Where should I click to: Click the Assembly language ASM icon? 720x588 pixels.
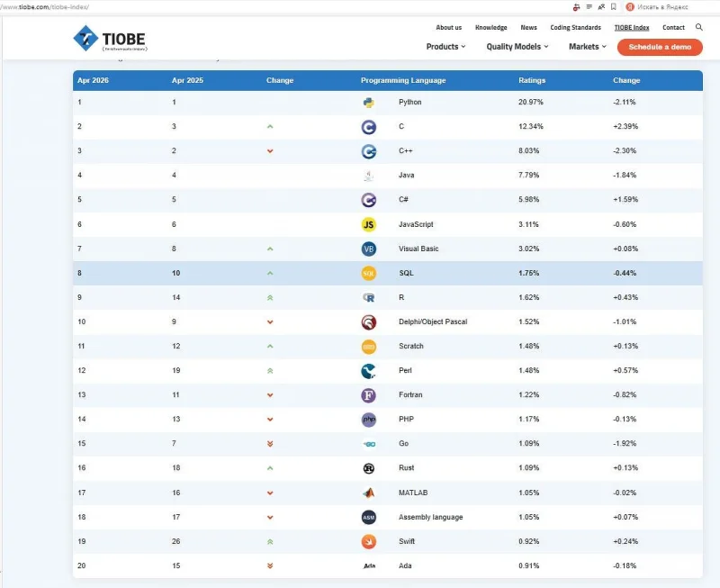[369, 517]
